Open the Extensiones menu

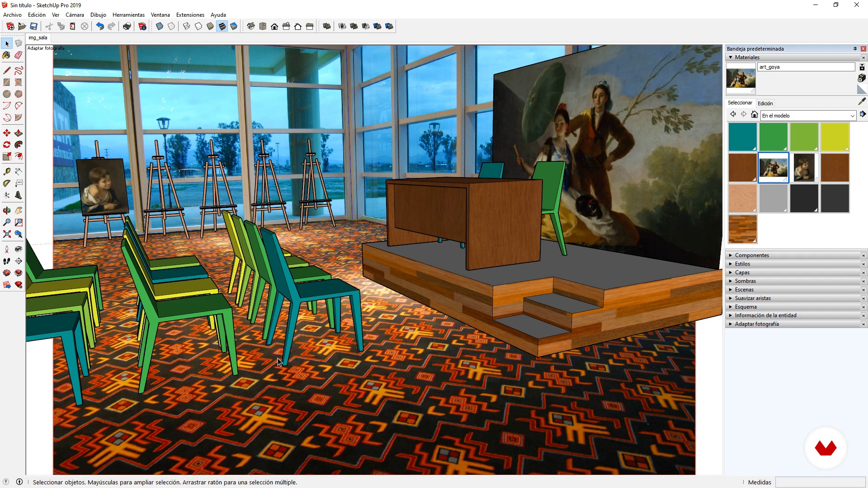click(190, 15)
